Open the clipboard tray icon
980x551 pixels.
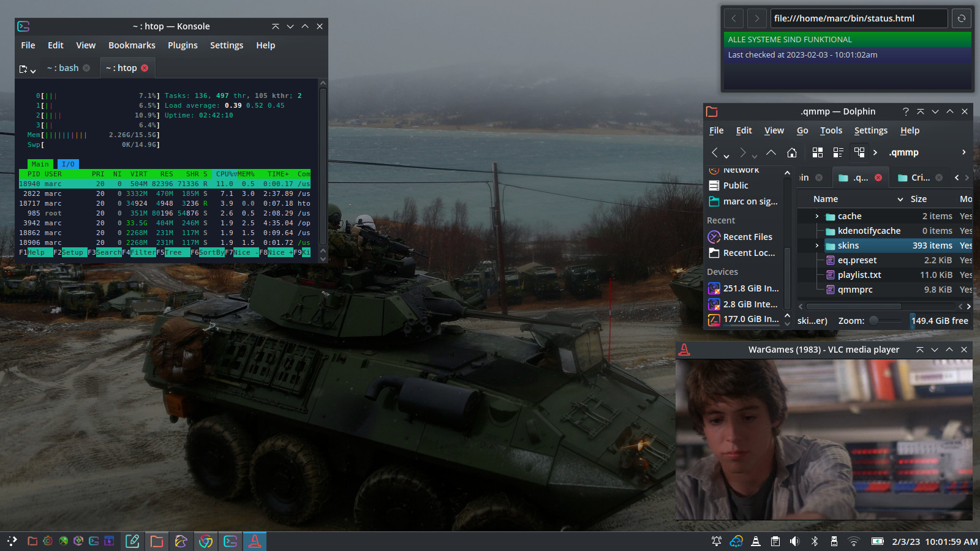tap(775, 541)
